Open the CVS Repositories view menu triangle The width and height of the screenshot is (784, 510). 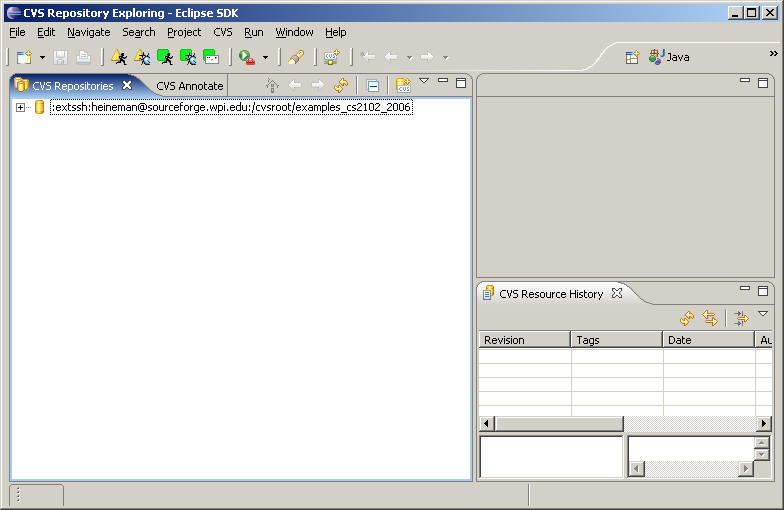424,80
